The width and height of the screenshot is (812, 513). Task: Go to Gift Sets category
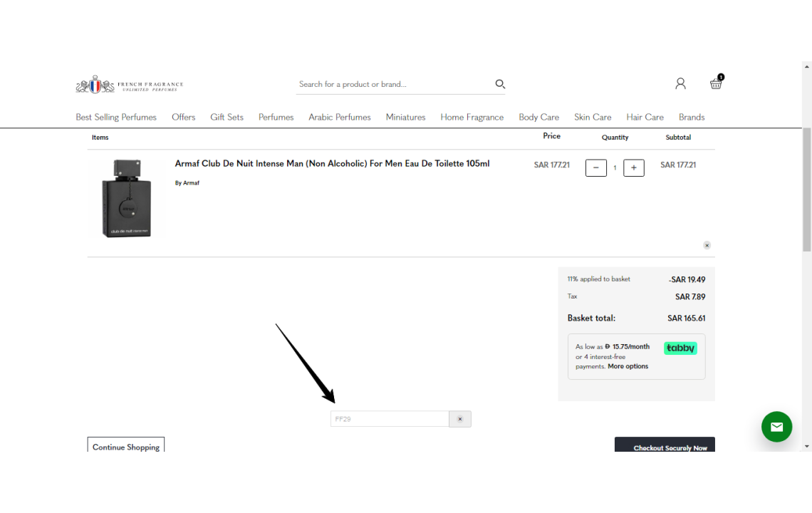(227, 117)
